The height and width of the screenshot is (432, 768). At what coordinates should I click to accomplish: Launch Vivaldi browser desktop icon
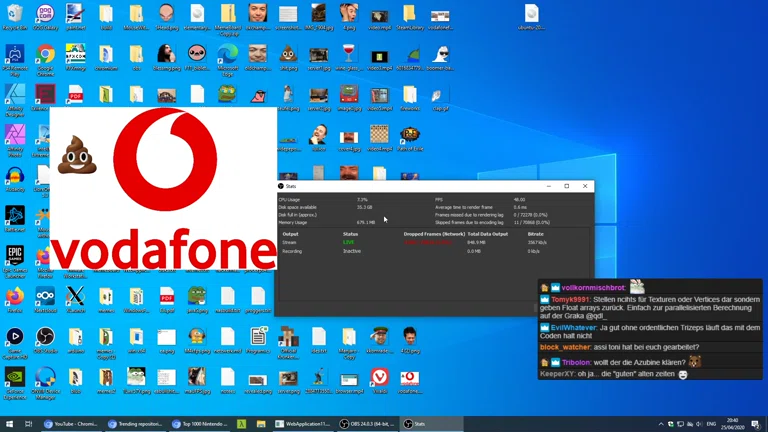380,378
